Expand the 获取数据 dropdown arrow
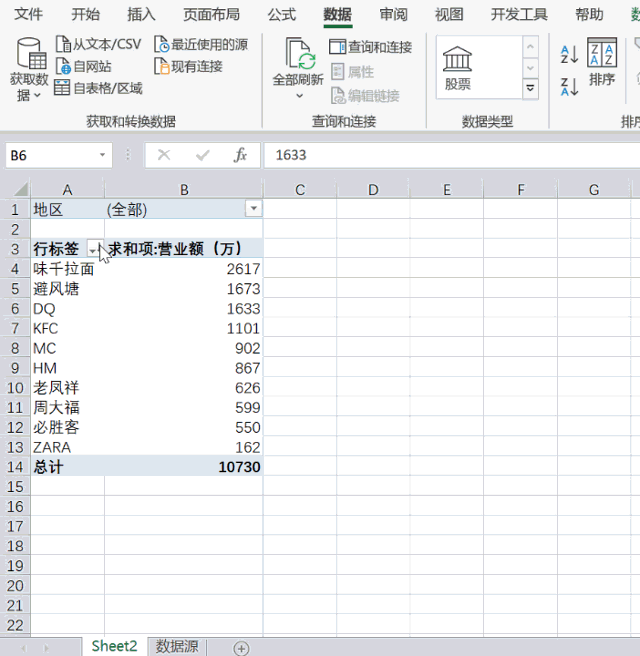The image size is (640, 656). click(x=37, y=95)
